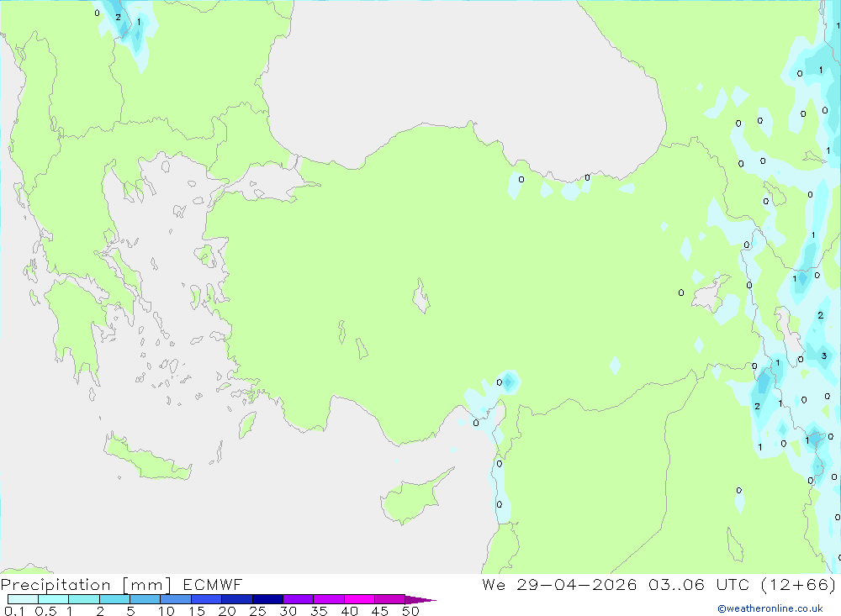Click the 40–45 mm magenta legend swatch
This screenshot has height=616, width=841.
[359, 599]
